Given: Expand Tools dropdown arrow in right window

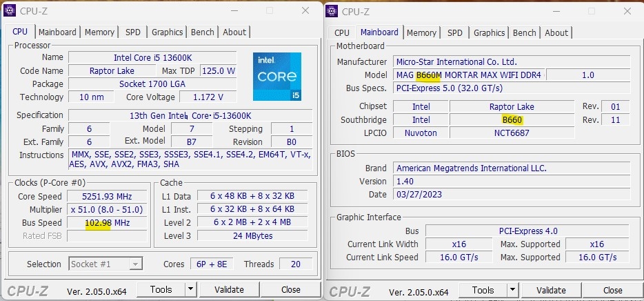Looking at the screenshot, I should point(512,291).
